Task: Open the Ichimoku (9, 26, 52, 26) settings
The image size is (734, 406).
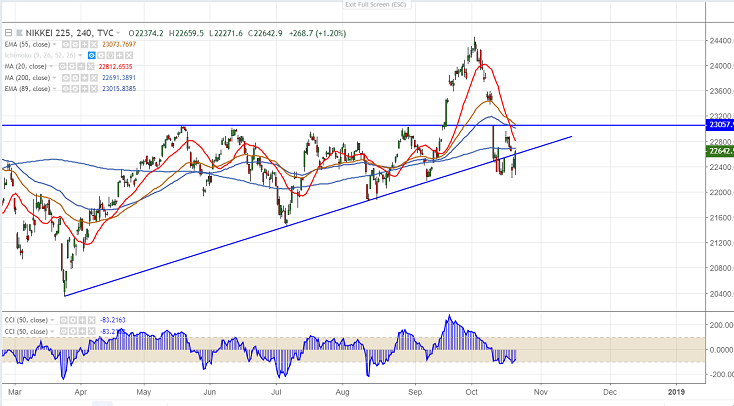Action: (x=101, y=55)
